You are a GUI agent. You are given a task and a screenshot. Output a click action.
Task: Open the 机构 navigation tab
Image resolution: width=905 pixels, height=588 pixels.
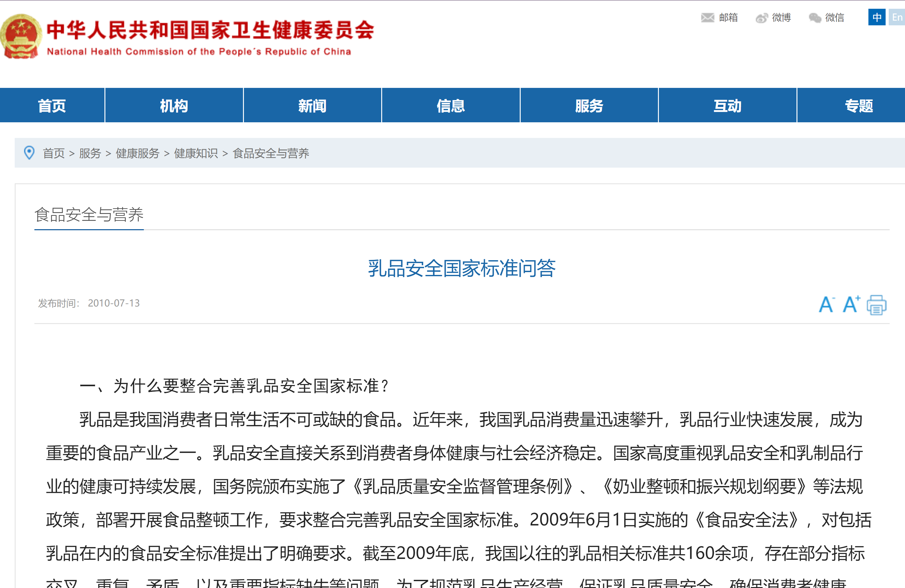pos(174,105)
